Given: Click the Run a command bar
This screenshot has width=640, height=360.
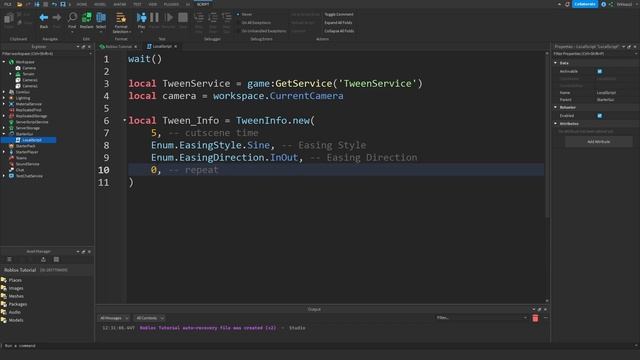Looking at the screenshot, I should 320,346.
